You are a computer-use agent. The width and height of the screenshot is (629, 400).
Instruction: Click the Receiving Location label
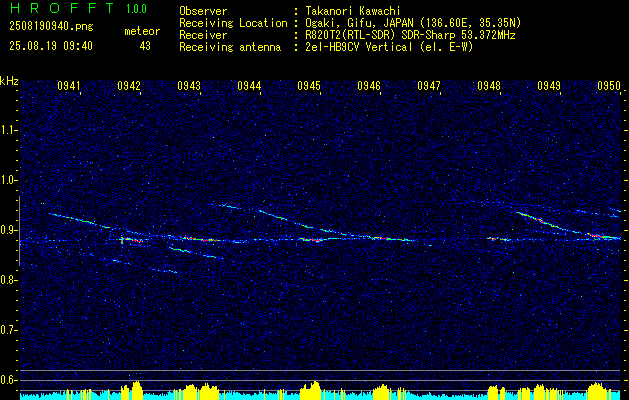(x=233, y=23)
